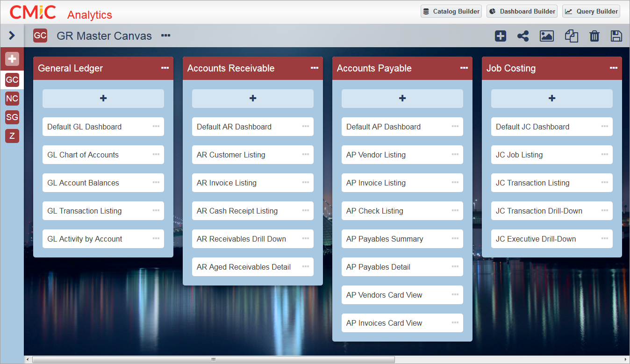Open the JC Executive Drill-Down card
The height and width of the screenshot is (364, 630).
click(552, 239)
